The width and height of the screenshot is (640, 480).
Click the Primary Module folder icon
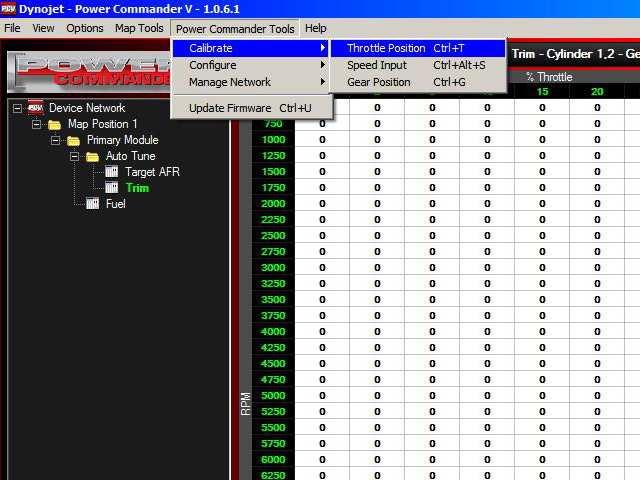coord(73,140)
